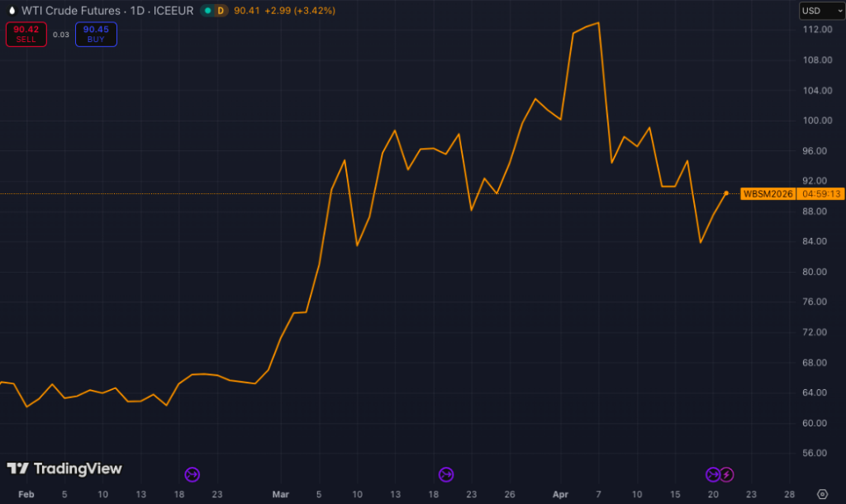Click the purple lightning bolt event icon

click(x=726, y=474)
